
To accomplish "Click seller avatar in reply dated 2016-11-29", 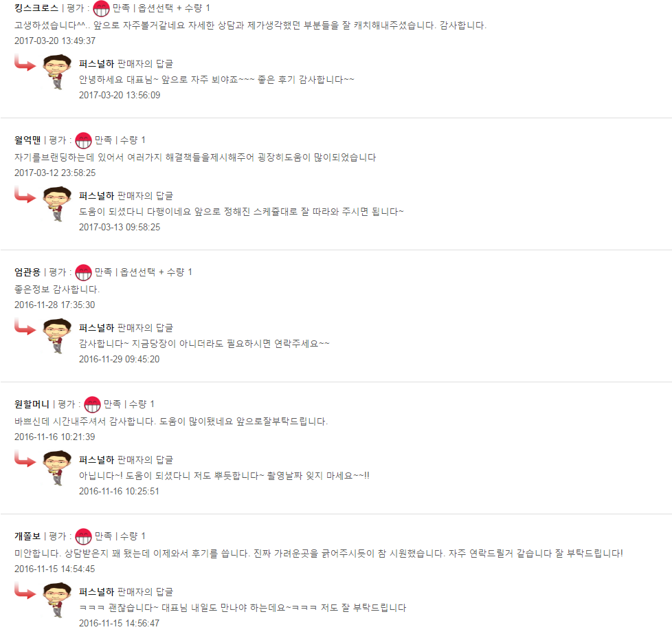I will pos(58,336).
